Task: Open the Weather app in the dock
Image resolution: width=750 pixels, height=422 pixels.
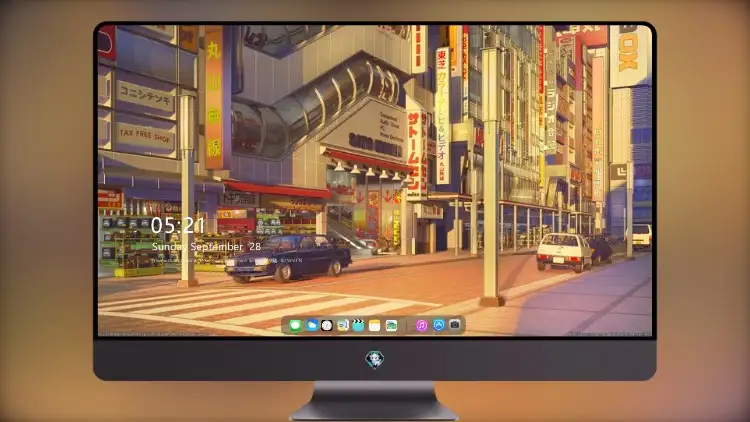Action: (x=311, y=326)
